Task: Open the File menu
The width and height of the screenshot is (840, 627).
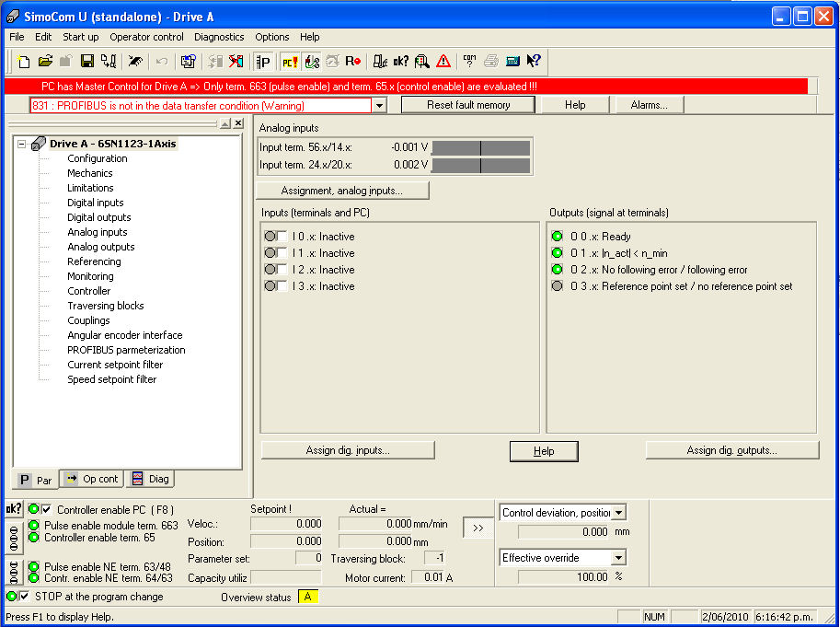Action: 17,37
